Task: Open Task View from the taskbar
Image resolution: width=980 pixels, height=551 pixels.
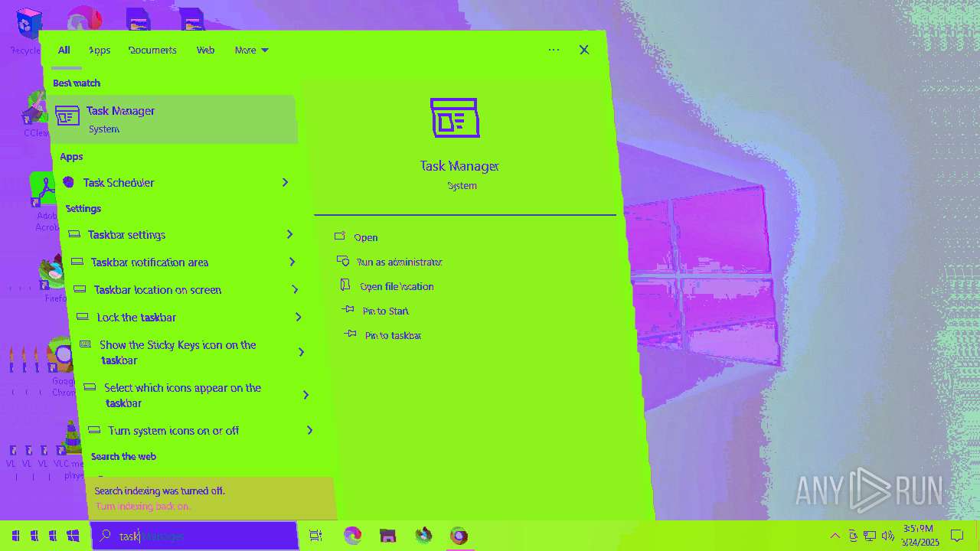Action: [x=315, y=536]
